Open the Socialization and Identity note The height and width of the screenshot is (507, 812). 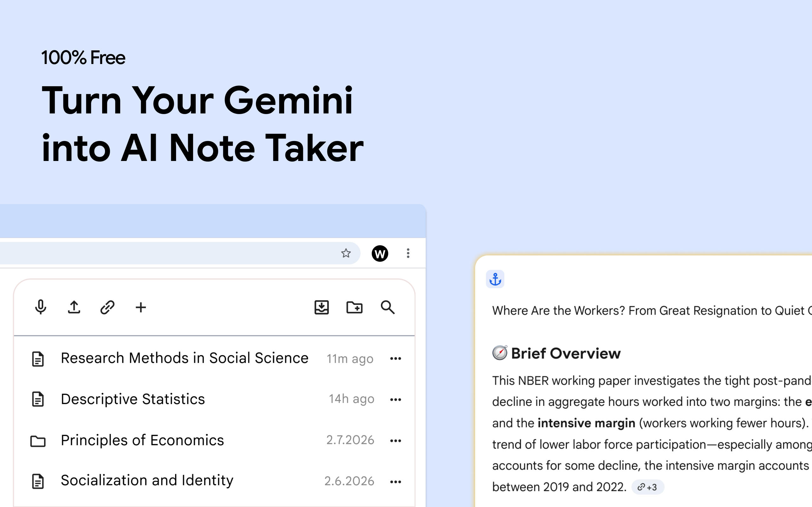[147, 480]
